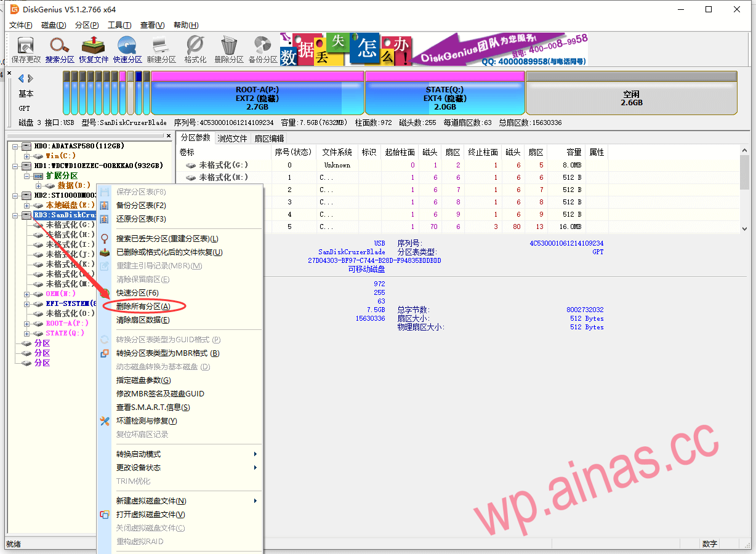Expand the Win(C:) tree node
This screenshot has height=554, width=756.
tap(26, 156)
